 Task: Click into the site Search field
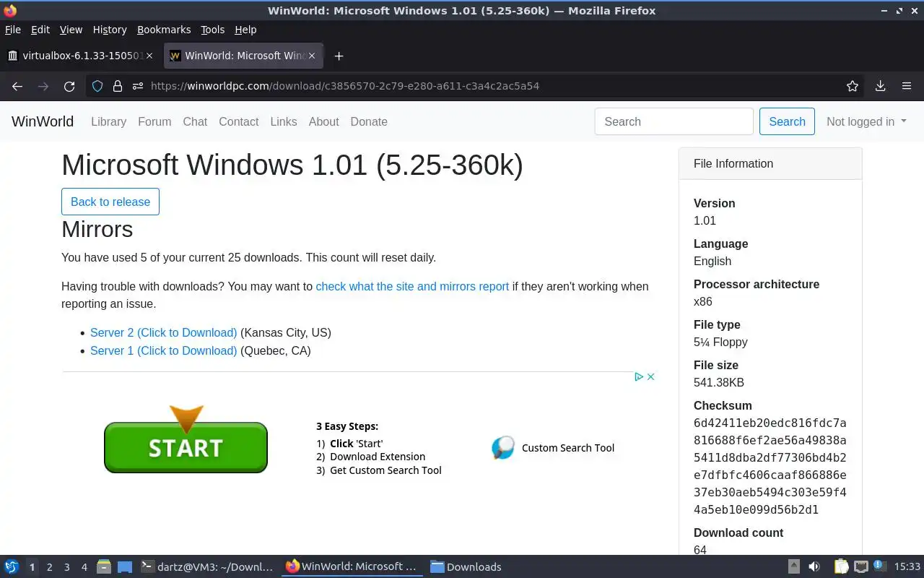[674, 121]
